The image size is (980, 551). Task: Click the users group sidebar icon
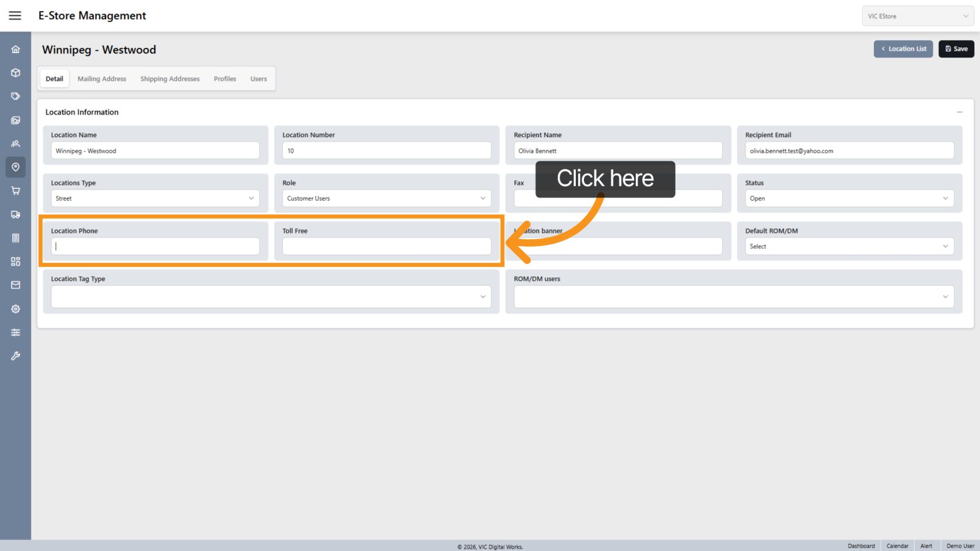point(16,143)
